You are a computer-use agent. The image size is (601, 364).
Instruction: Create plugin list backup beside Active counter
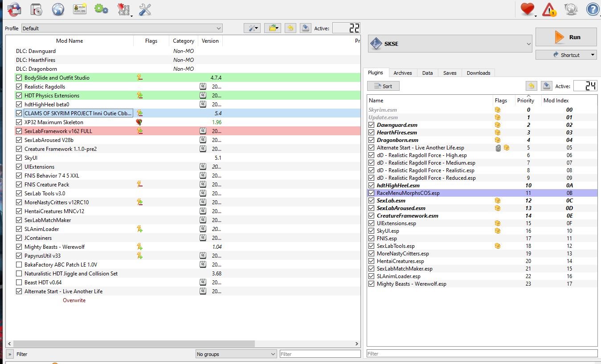pos(547,86)
